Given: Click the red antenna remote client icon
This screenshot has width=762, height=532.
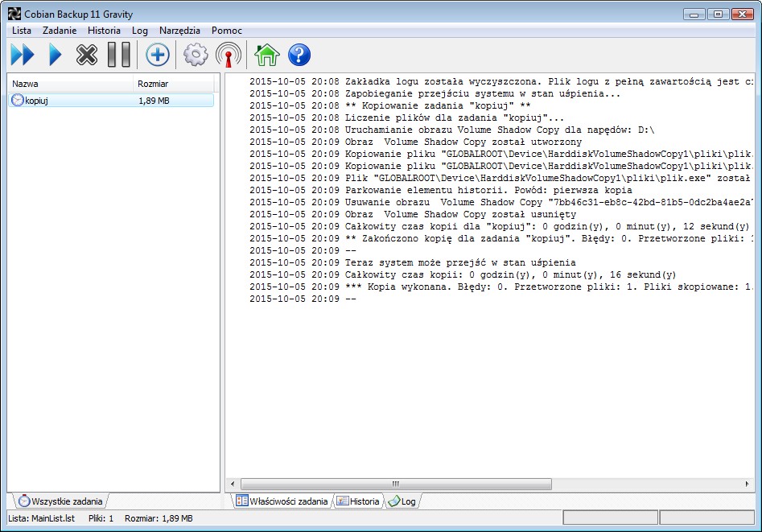Looking at the screenshot, I should [229, 55].
